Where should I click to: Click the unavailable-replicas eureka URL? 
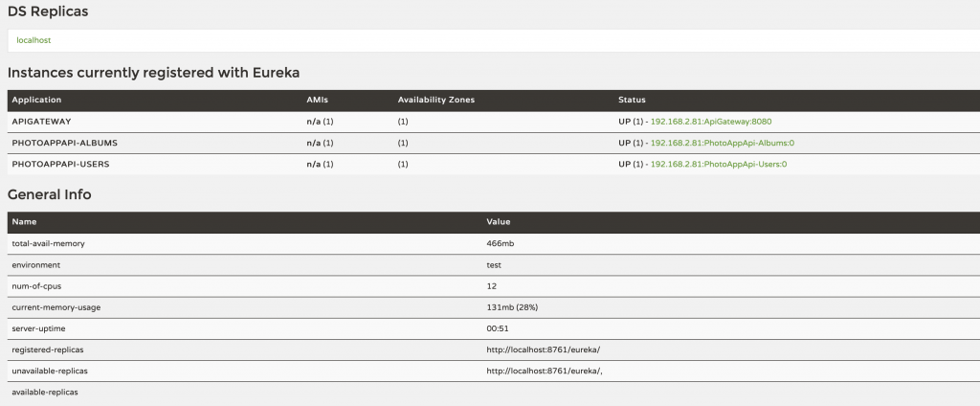coord(545,371)
